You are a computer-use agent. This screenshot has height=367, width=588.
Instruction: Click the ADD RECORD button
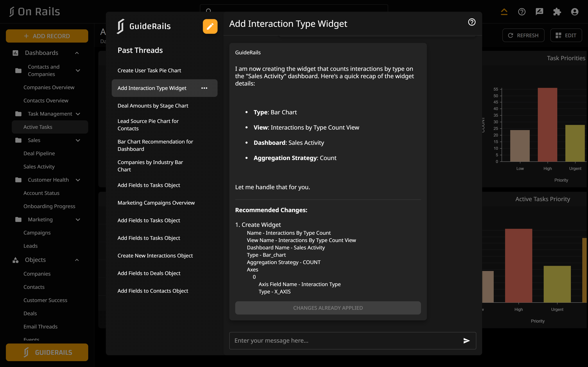[47, 36]
